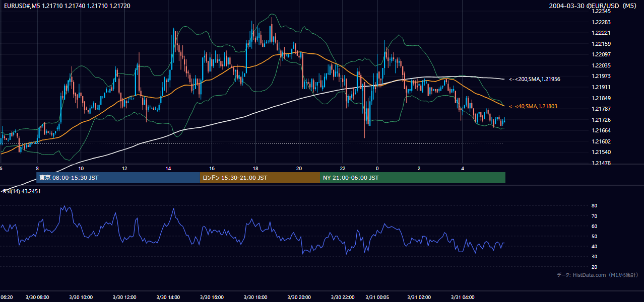Click price axis value 1.22035

click(x=601, y=65)
